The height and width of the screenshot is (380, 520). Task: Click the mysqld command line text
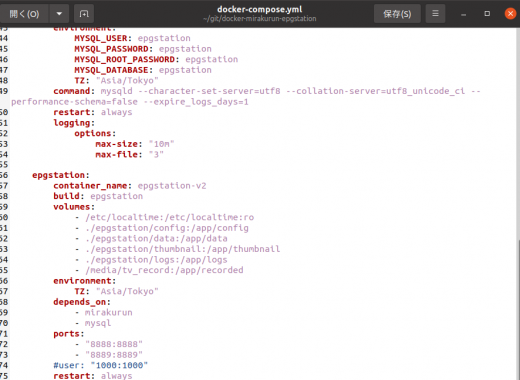coord(246,96)
